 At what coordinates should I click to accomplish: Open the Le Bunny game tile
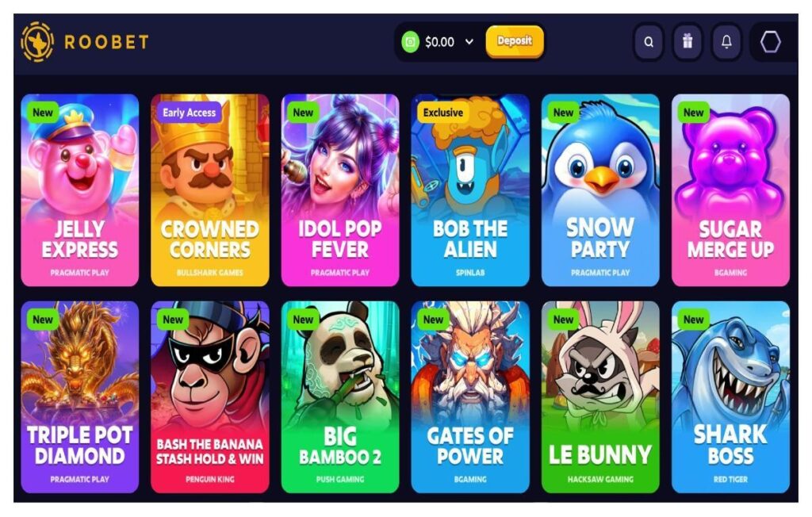point(600,396)
